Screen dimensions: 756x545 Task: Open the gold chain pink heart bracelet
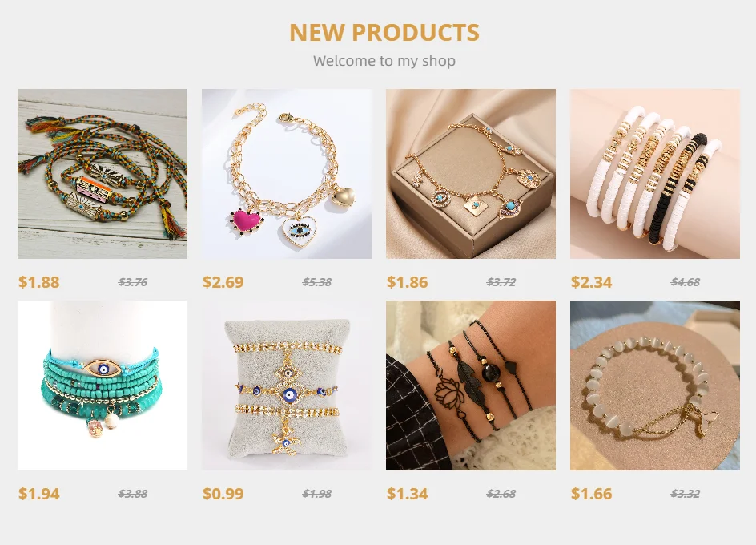click(x=287, y=174)
